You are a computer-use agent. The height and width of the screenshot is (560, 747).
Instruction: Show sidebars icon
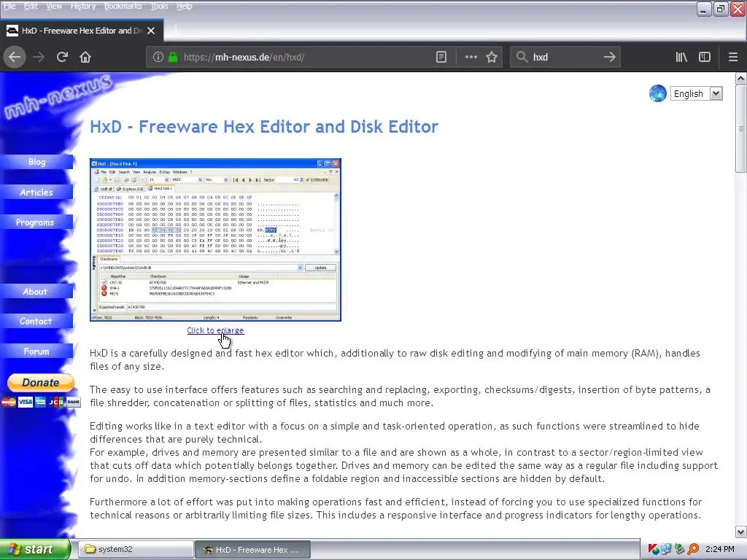point(705,57)
